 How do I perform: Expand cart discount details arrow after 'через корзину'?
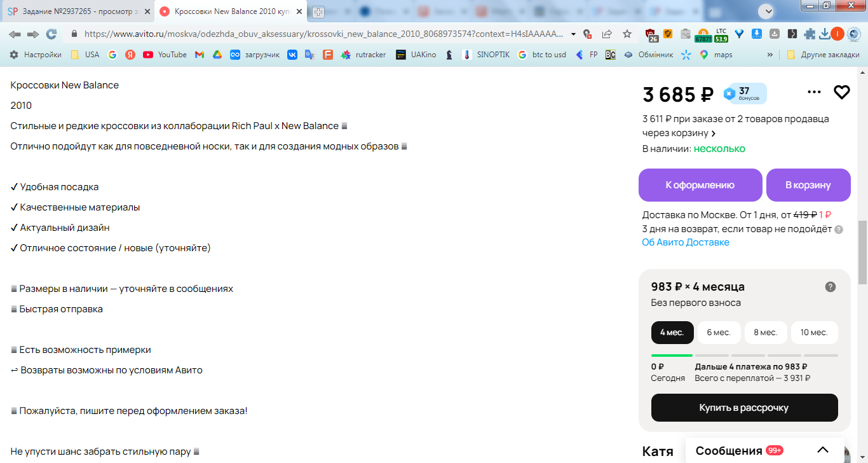[x=714, y=134]
